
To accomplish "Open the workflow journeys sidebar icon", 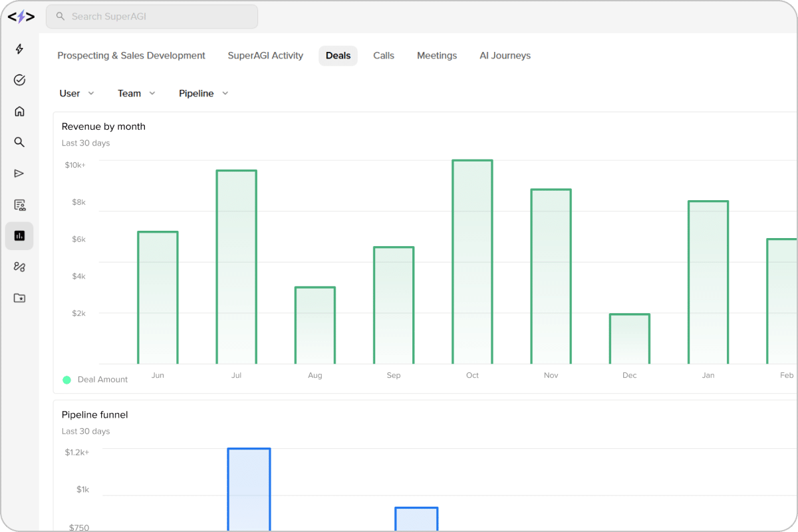I will pyautogui.click(x=19, y=267).
